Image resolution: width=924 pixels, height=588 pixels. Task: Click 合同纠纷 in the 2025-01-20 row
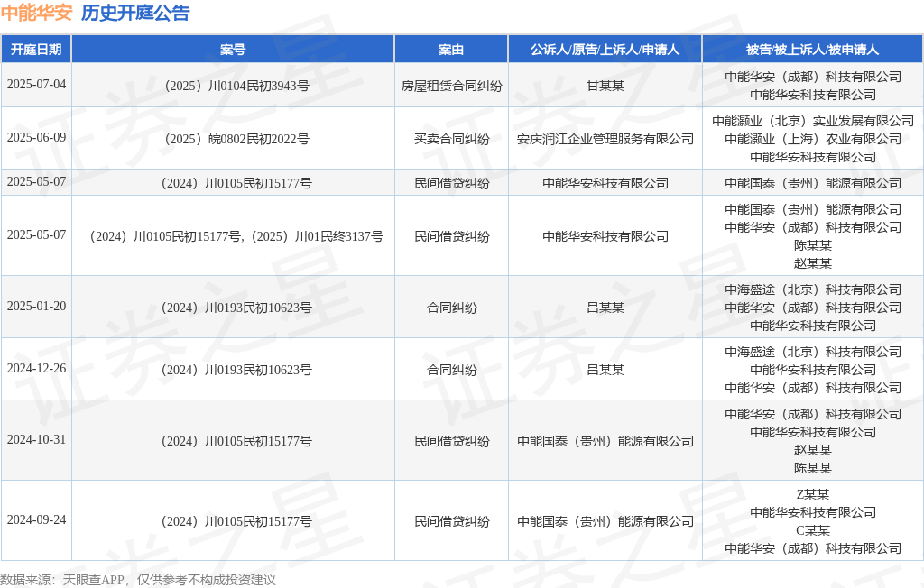pyautogui.click(x=451, y=308)
